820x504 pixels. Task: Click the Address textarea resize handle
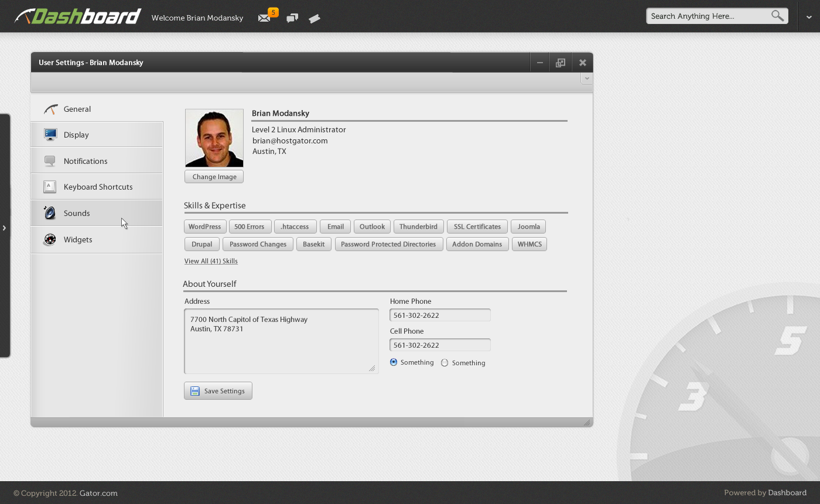(372, 368)
